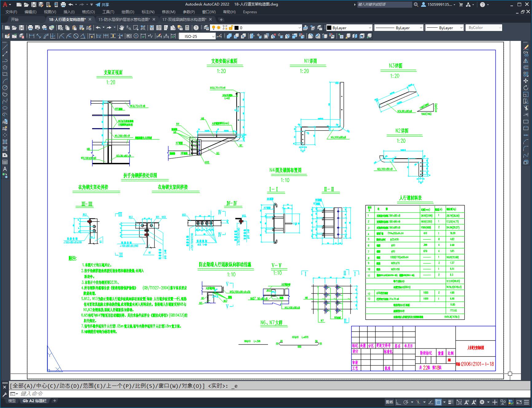The height and width of the screenshot is (408, 532).
Task: Toggle Ortho mode in status bar
Action: coord(398,402)
